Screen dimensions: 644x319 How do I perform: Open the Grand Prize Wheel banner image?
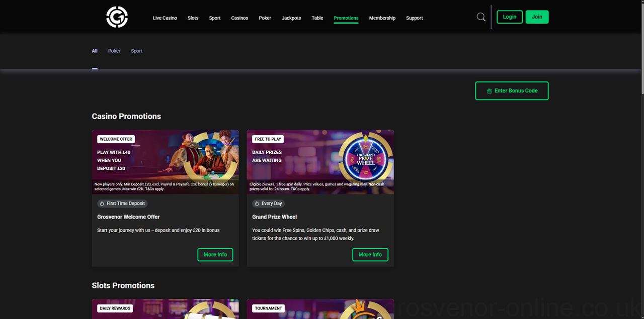click(x=320, y=162)
